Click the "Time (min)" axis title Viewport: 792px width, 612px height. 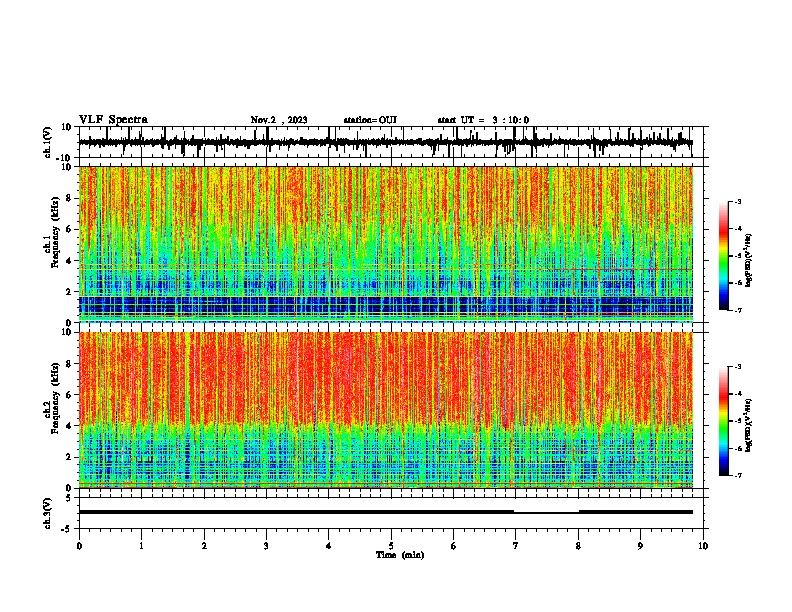(x=400, y=555)
